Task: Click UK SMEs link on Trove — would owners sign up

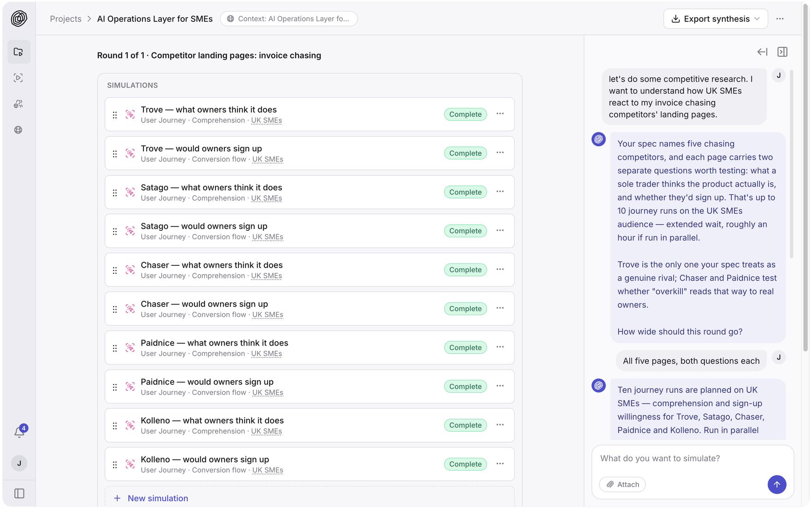Action: click(x=268, y=159)
